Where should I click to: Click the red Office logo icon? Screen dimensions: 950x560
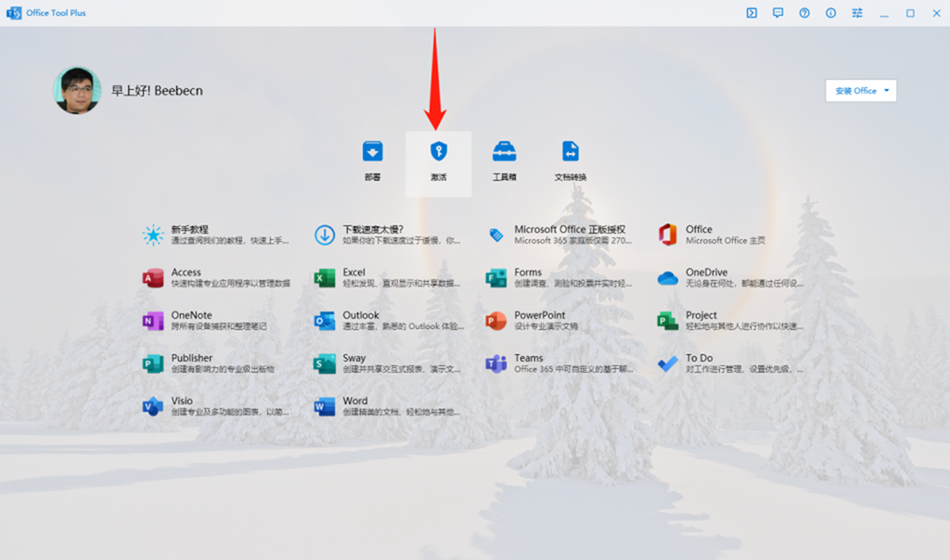click(x=668, y=235)
